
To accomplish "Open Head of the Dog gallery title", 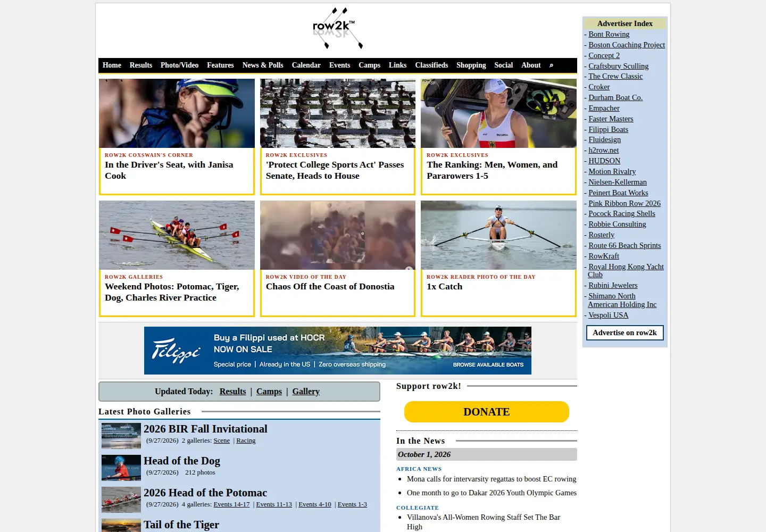I will [x=182, y=461].
